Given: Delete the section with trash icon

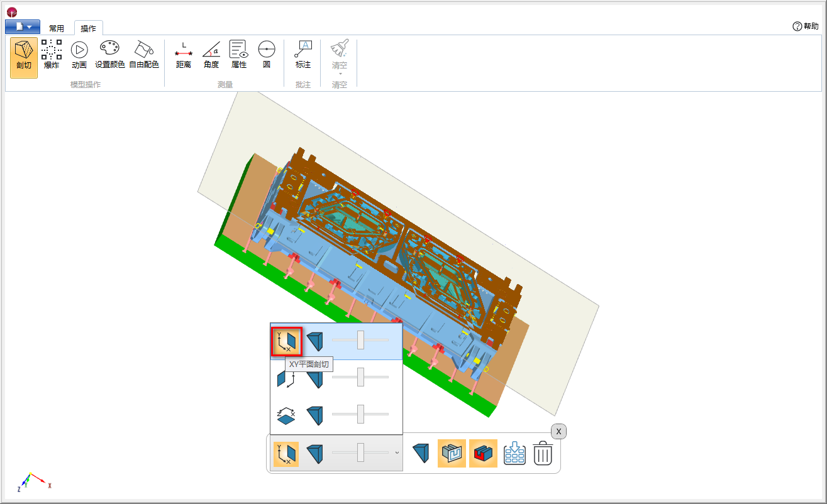Looking at the screenshot, I should (x=543, y=453).
